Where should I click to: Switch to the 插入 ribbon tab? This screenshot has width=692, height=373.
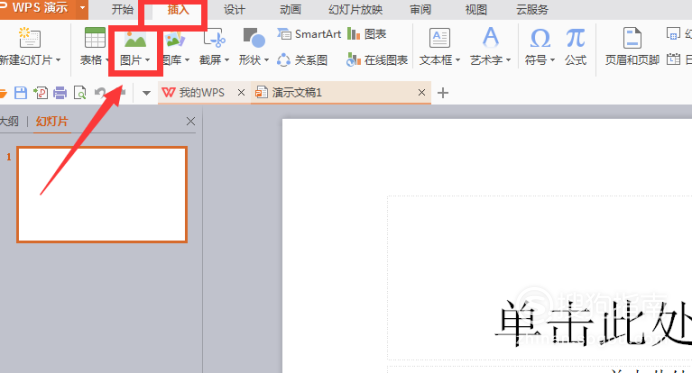178,9
